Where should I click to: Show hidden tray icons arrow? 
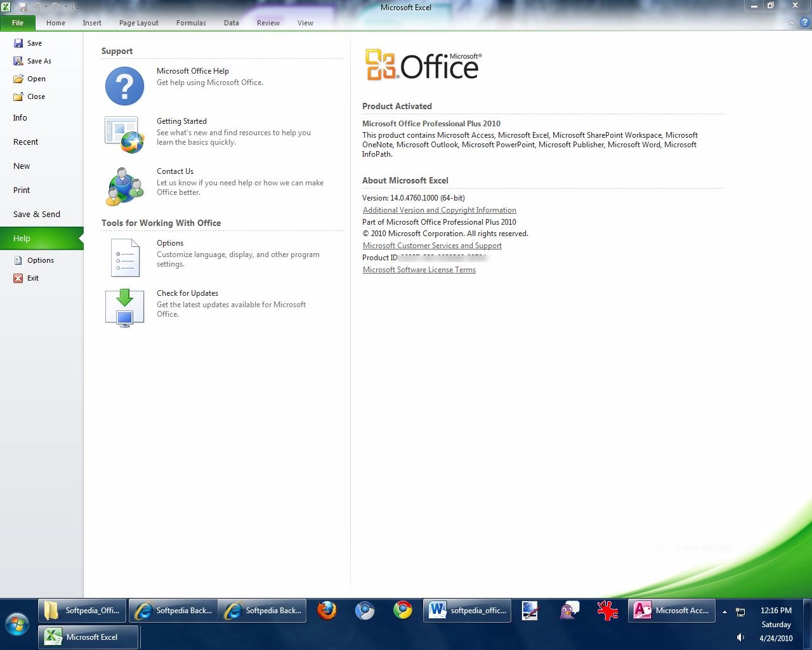[724, 612]
